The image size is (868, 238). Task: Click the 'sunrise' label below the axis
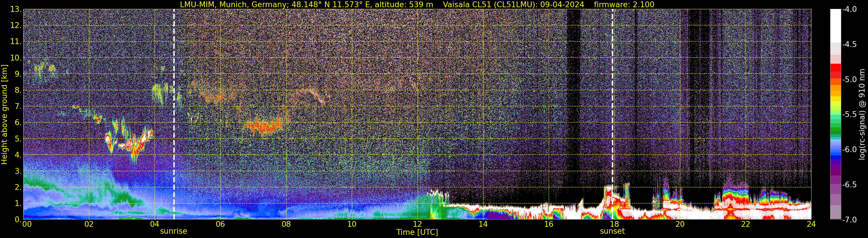coord(174,231)
